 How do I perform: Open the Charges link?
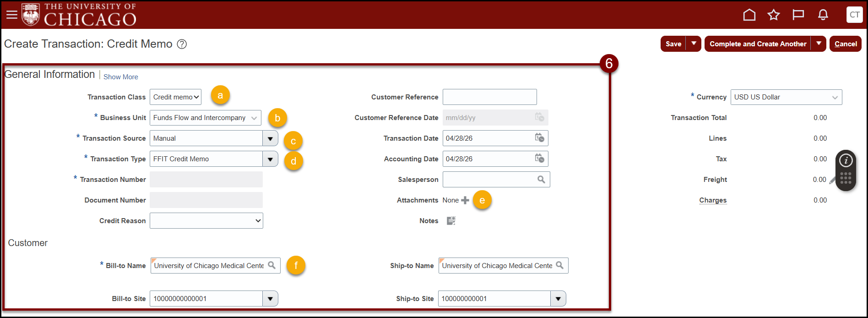pos(713,200)
